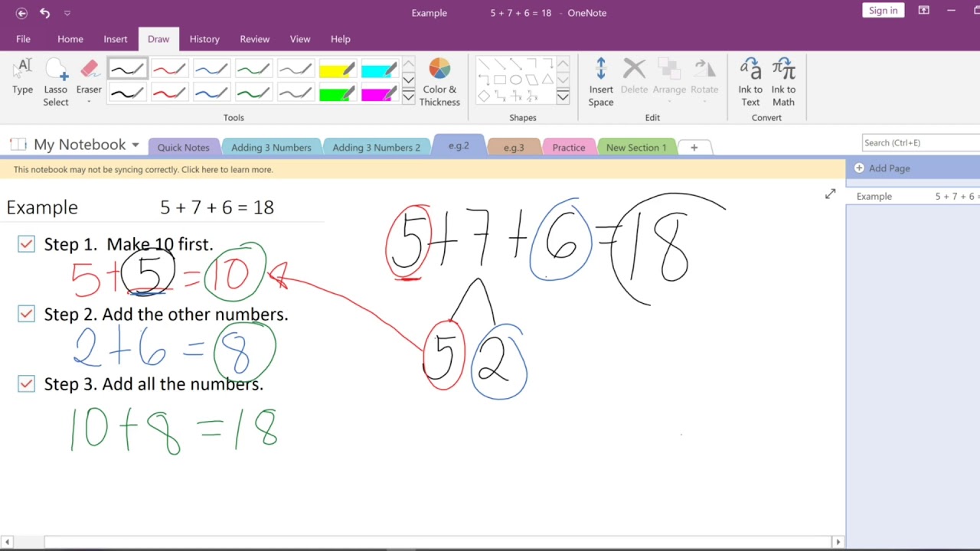
Task: Select the Example page in the list
Action: (x=913, y=197)
